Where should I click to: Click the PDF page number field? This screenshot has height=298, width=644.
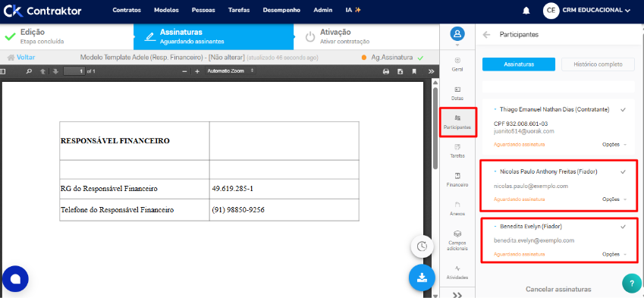[74, 71]
